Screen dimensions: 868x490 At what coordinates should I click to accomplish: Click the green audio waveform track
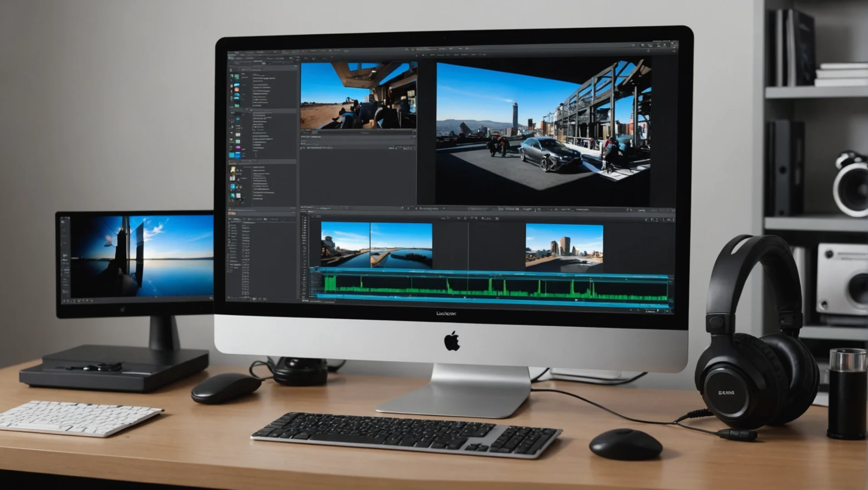[x=495, y=287]
